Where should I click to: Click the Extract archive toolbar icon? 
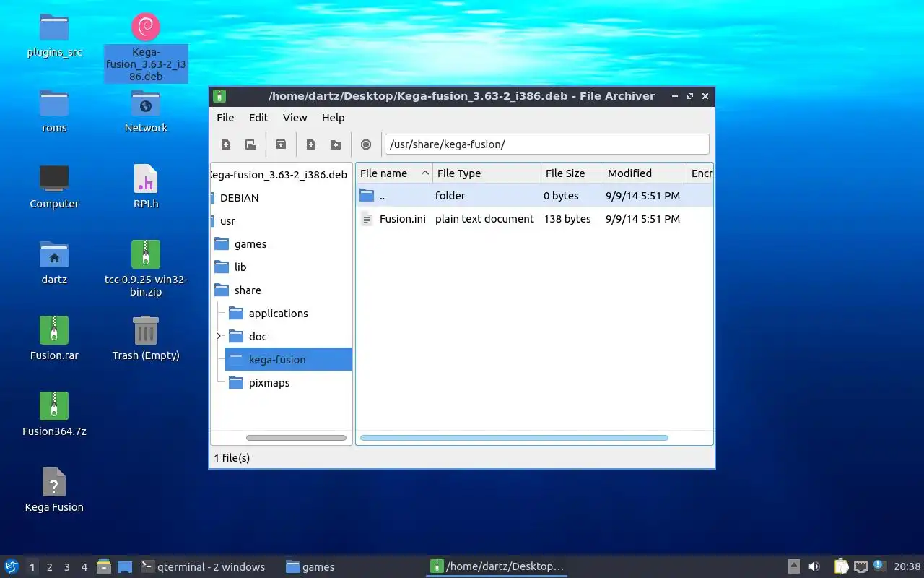[x=281, y=144]
